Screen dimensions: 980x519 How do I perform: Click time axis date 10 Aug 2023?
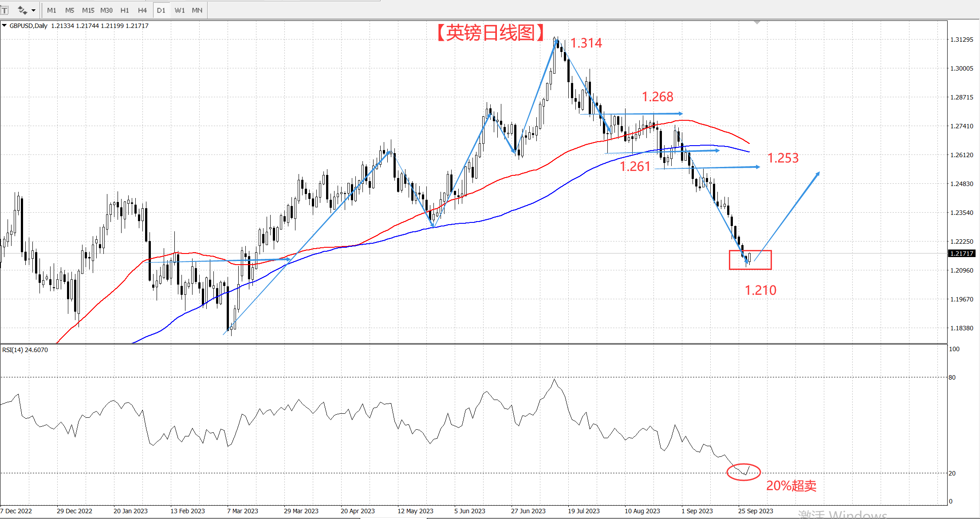[642, 511]
